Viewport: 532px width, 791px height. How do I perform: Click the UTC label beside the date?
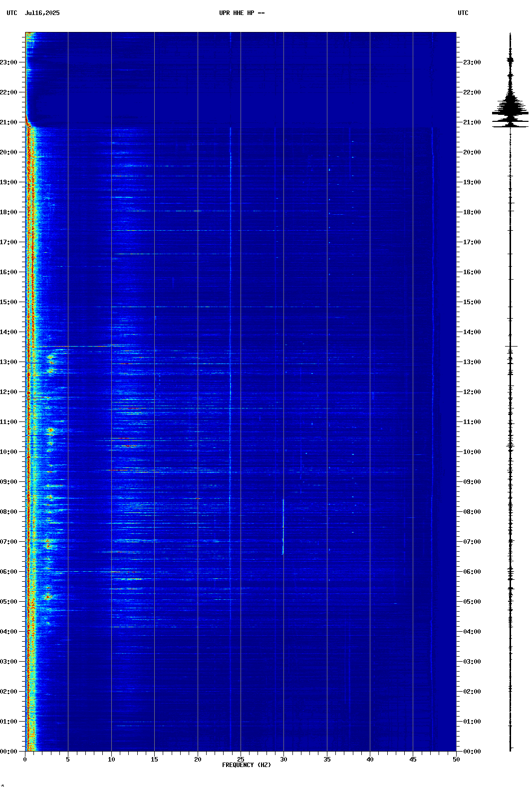[x=12, y=13]
